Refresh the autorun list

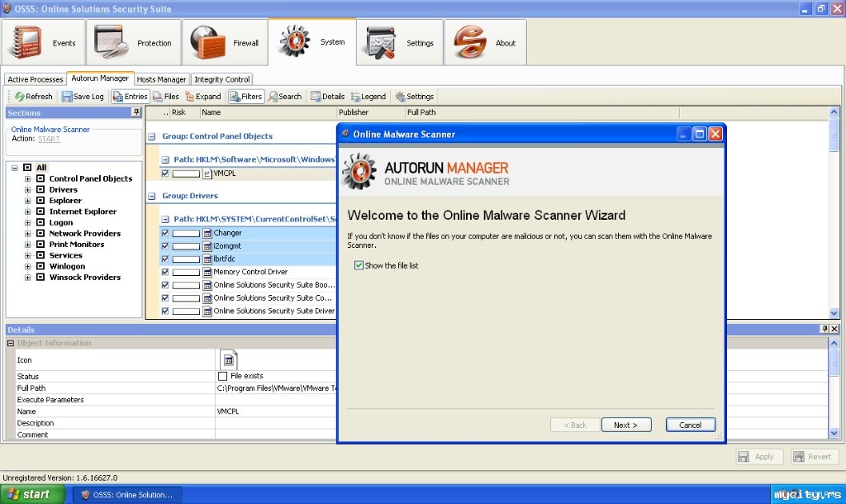33,96
